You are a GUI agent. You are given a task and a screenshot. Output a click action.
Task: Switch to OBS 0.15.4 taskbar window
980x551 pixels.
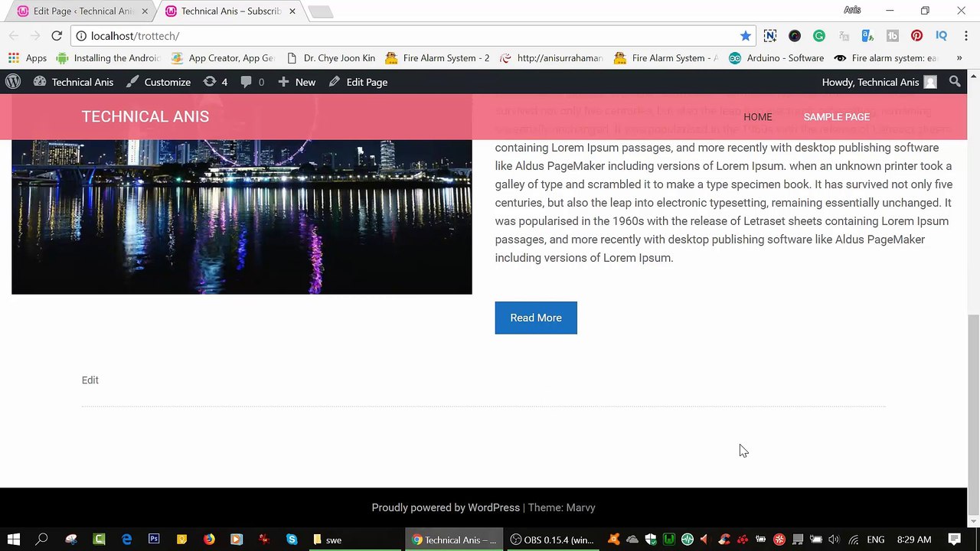[552, 540]
